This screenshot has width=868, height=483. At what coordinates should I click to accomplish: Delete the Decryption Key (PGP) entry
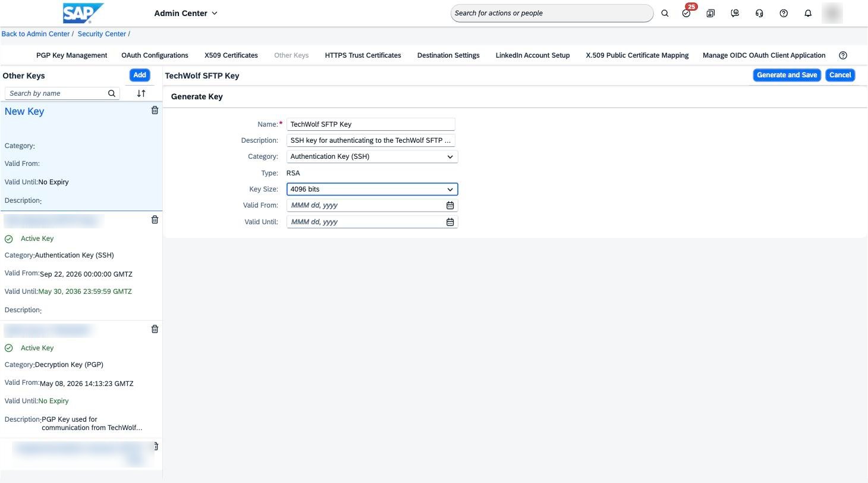(155, 329)
